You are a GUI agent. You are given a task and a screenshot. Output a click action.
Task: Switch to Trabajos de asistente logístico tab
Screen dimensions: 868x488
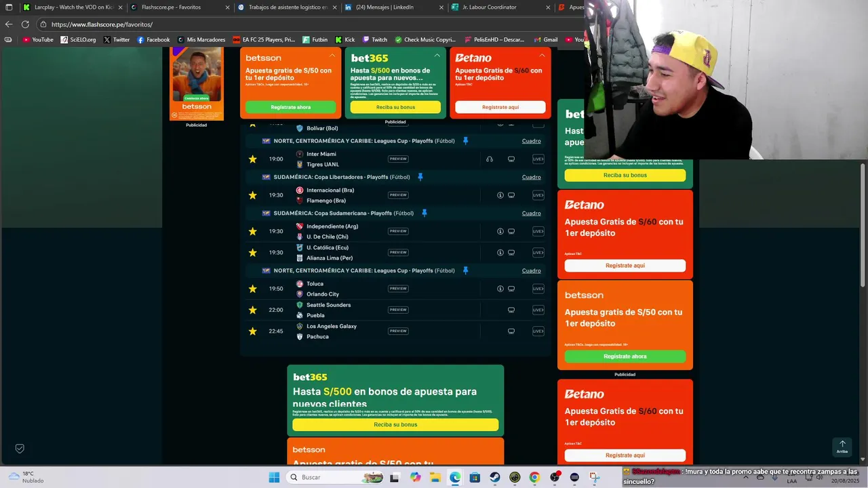pos(287,7)
